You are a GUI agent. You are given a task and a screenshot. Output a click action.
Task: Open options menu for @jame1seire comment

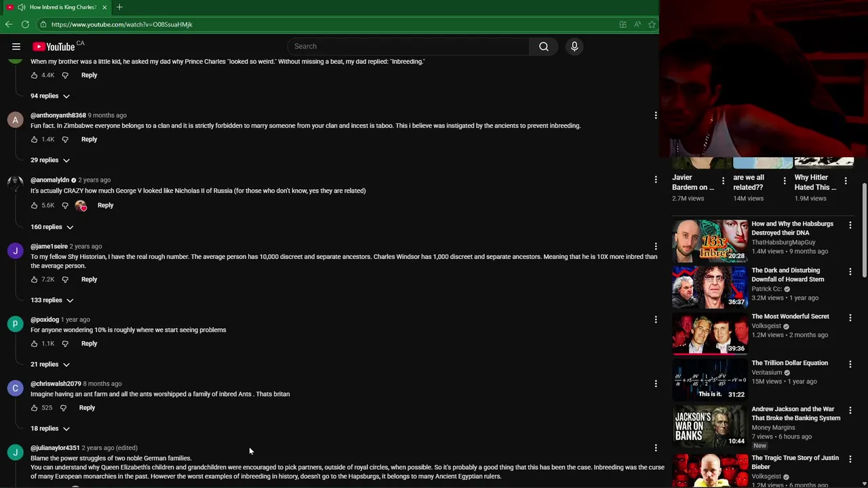656,246
